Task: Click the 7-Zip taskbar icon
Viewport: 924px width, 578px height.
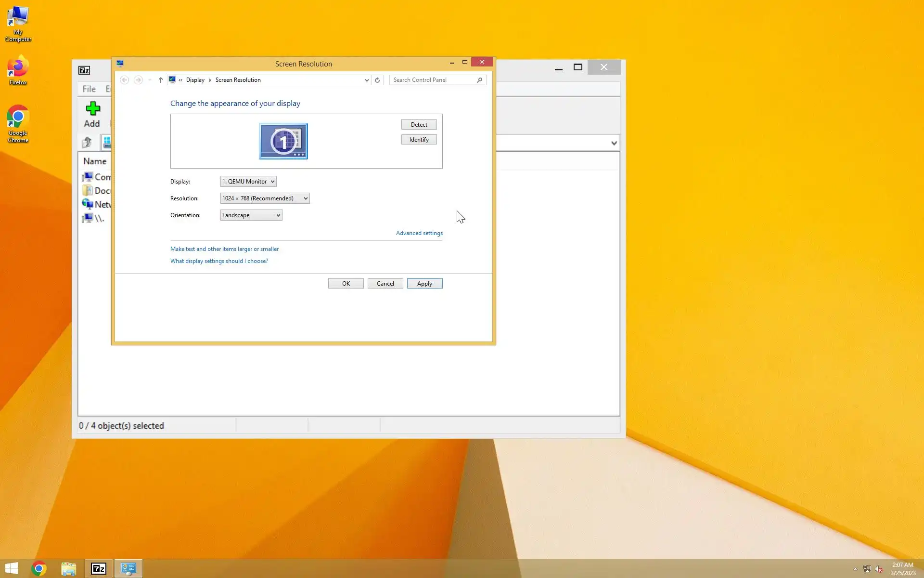Action: pyautogui.click(x=99, y=569)
